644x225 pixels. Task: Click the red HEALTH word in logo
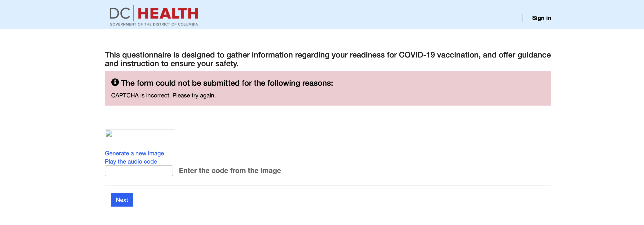pyautogui.click(x=168, y=14)
